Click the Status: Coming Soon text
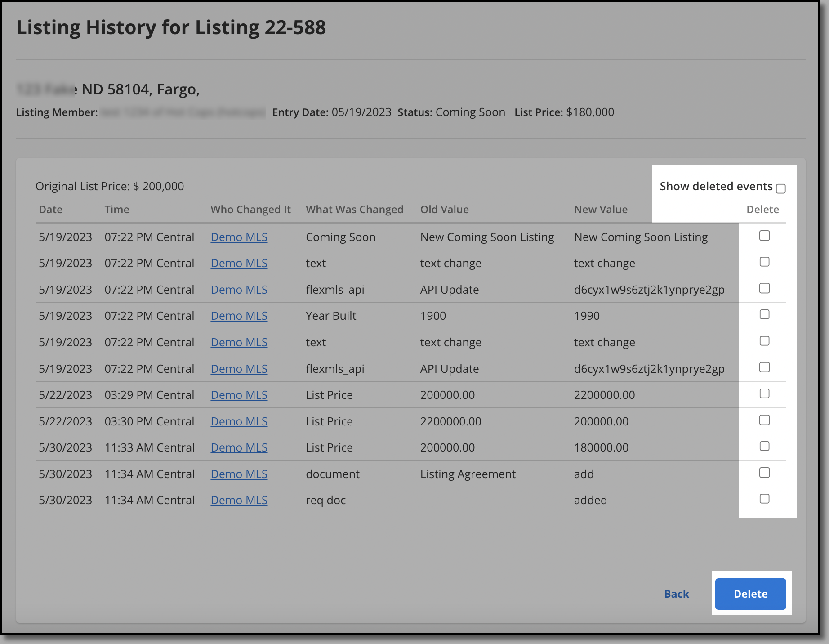 451,112
